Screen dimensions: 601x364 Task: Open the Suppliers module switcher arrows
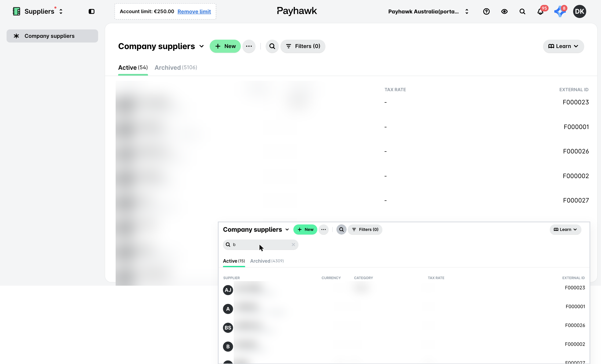pyautogui.click(x=61, y=12)
